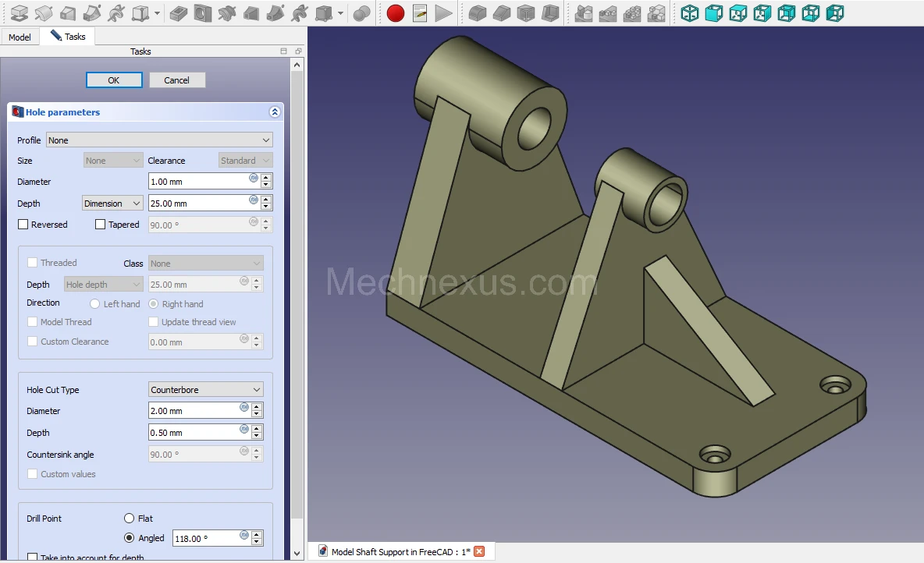
Task: Enable the Reversed checkbox
Action: coord(23,225)
